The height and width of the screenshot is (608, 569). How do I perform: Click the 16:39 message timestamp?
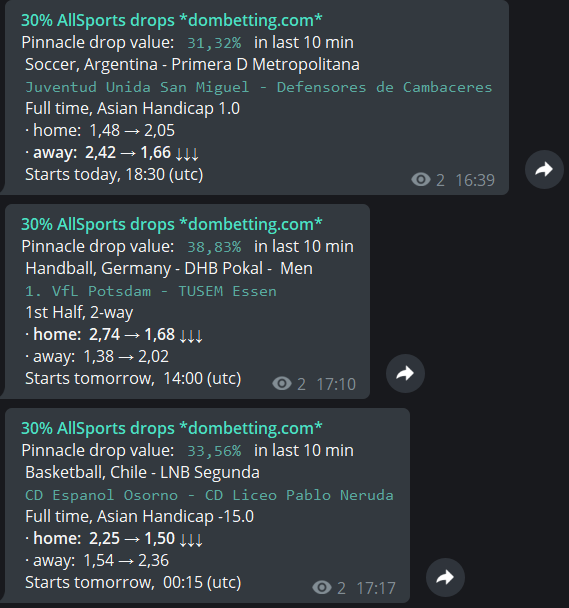pyautogui.click(x=475, y=180)
